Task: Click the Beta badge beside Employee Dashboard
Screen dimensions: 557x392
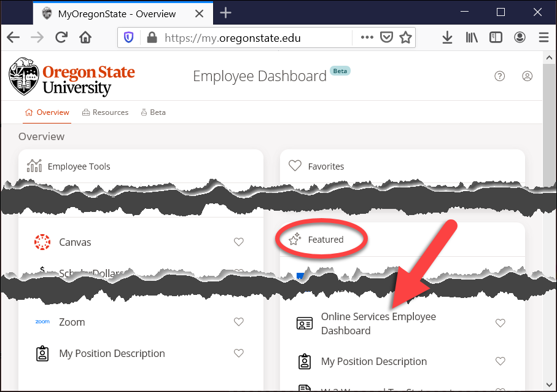Action: point(340,71)
